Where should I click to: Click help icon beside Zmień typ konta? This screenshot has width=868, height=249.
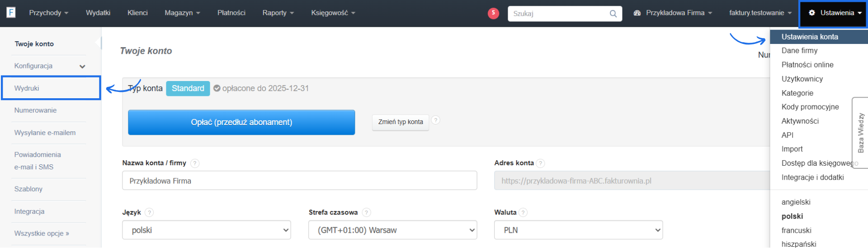(435, 120)
